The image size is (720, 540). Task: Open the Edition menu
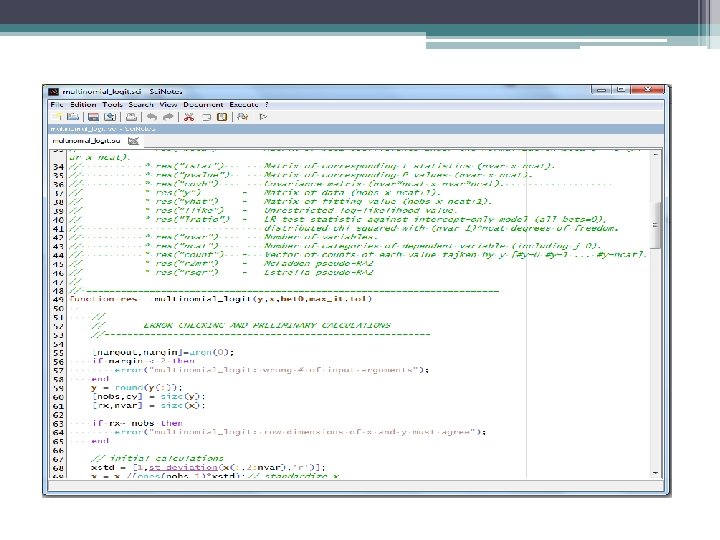[83, 104]
